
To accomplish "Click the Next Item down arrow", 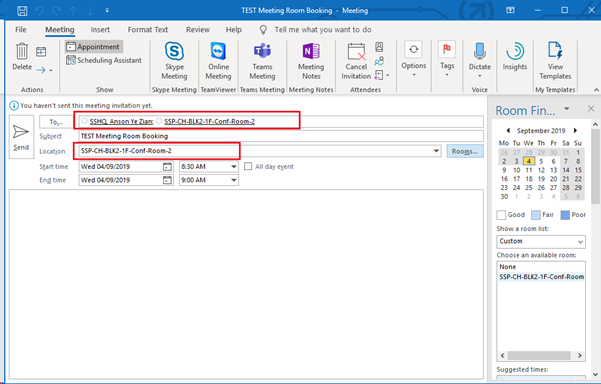I will [x=90, y=11].
